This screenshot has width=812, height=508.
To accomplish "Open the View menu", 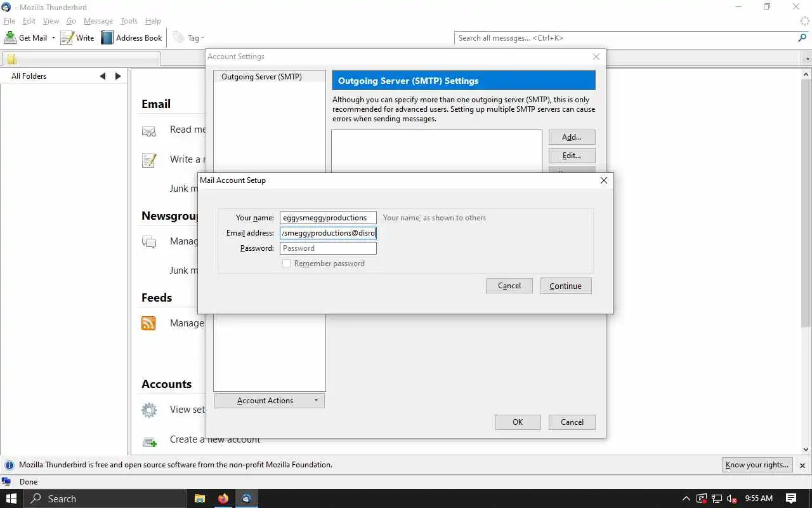I will 51,21.
